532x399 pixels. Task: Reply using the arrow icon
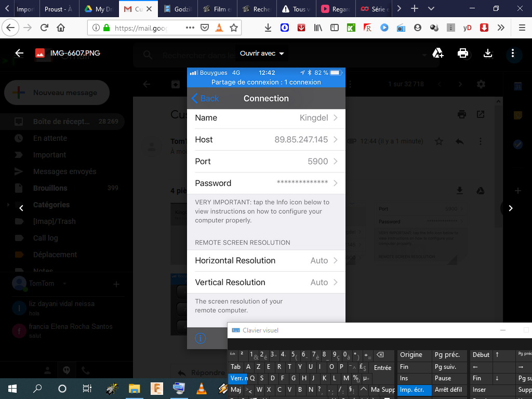tap(460, 141)
